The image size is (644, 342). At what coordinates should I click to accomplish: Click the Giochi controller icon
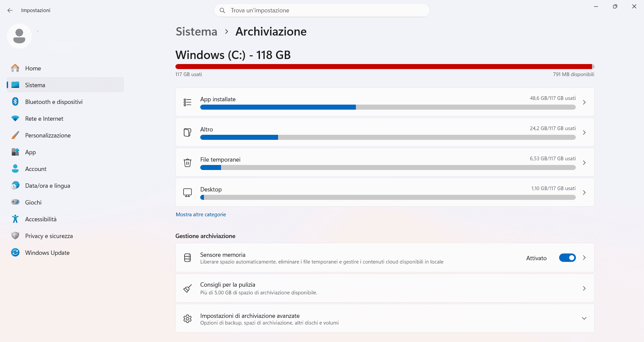click(15, 202)
